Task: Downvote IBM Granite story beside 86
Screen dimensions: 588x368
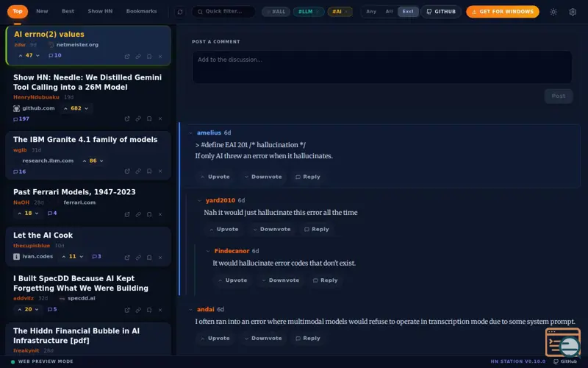Action: 101,160
